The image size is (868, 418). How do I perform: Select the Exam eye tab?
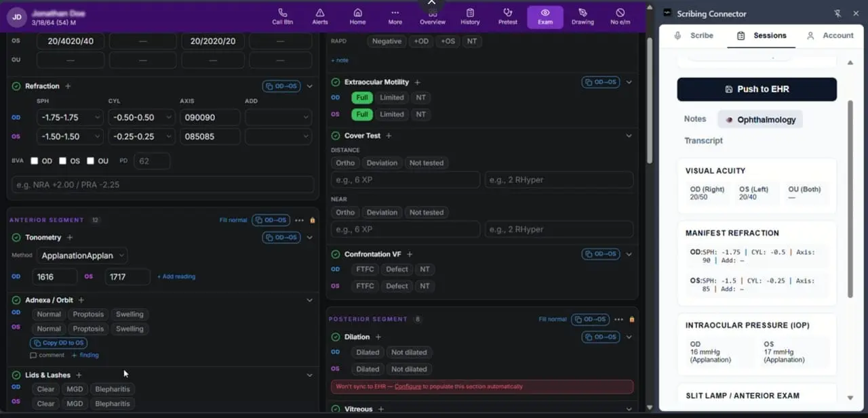[x=545, y=17]
